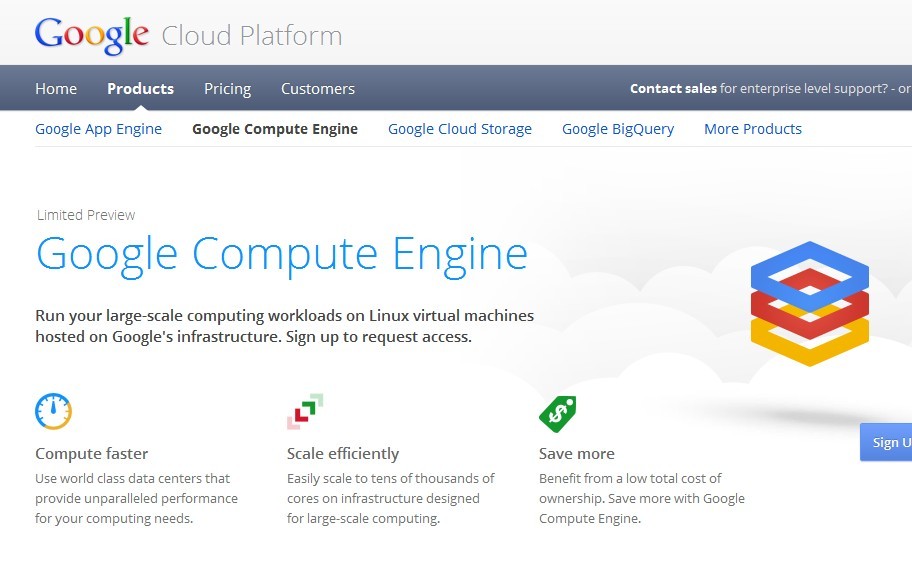The height and width of the screenshot is (583, 912).
Task: Click the Limited Preview label
Action: 86,215
